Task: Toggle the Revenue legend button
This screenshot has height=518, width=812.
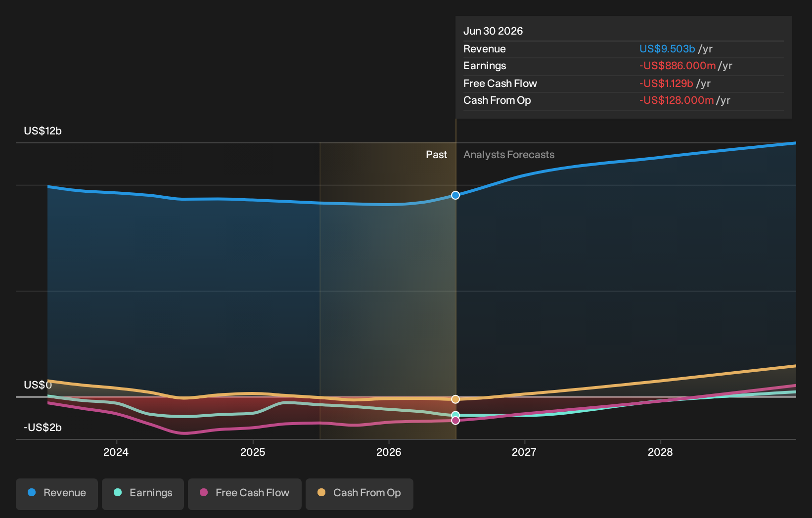Action: pyautogui.click(x=57, y=494)
